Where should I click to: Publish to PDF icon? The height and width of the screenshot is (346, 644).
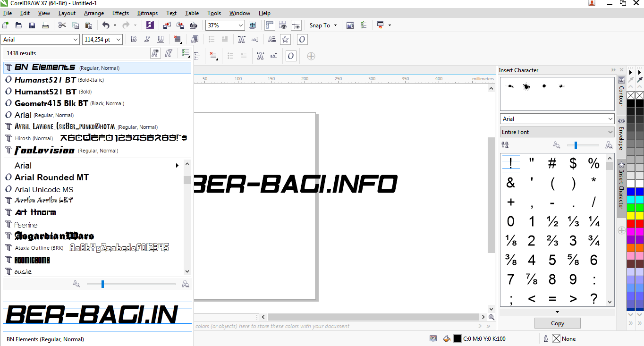[x=194, y=25]
